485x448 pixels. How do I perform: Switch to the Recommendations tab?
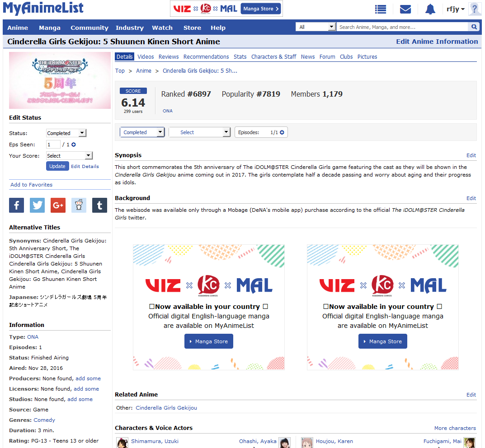pyautogui.click(x=206, y=57)
